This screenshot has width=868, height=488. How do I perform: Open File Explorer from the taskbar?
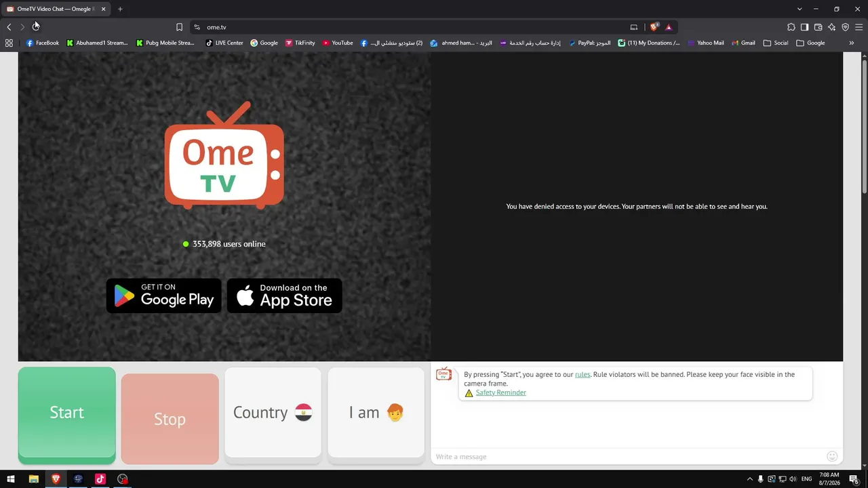(33, 479)
